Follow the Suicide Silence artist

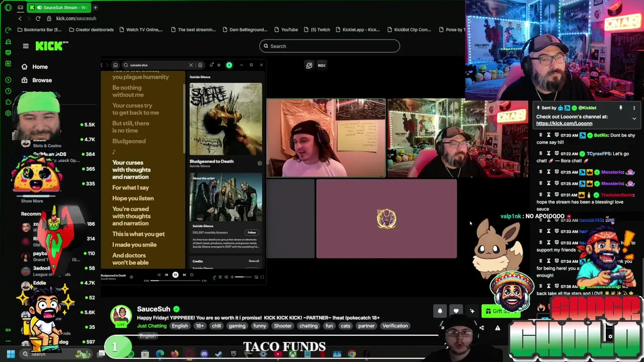tap(252, 232)
